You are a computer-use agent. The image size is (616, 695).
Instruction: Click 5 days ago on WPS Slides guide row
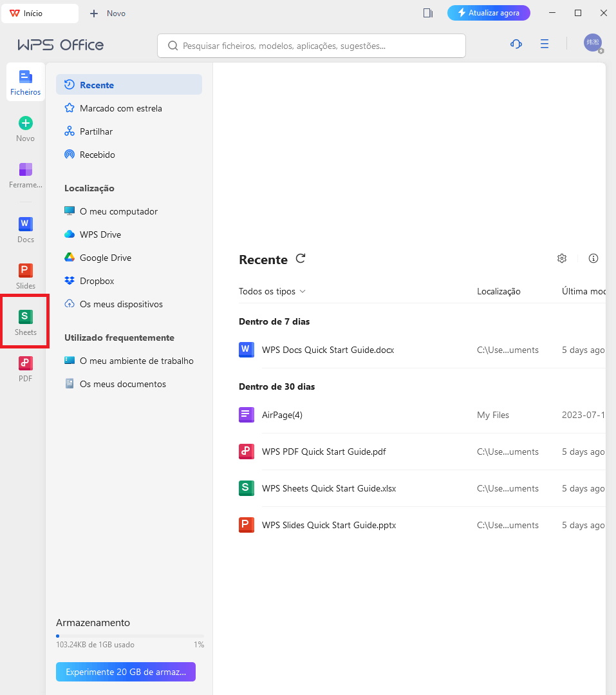(583, 525)
